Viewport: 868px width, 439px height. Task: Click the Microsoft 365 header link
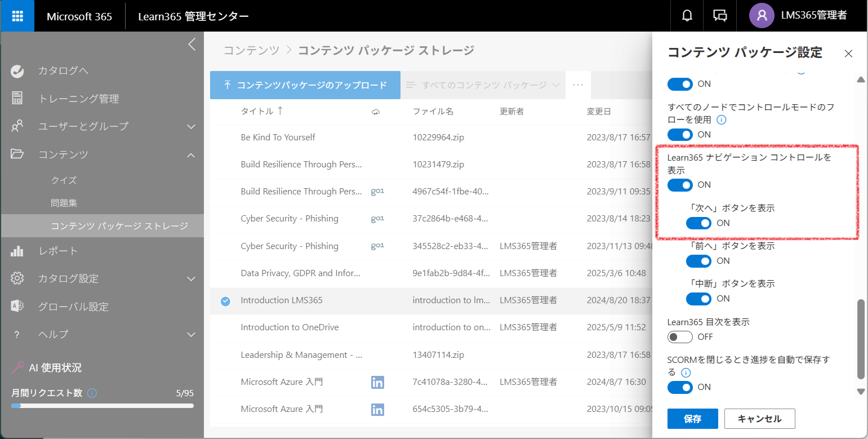pyautogui.click(x=79, y=16)
